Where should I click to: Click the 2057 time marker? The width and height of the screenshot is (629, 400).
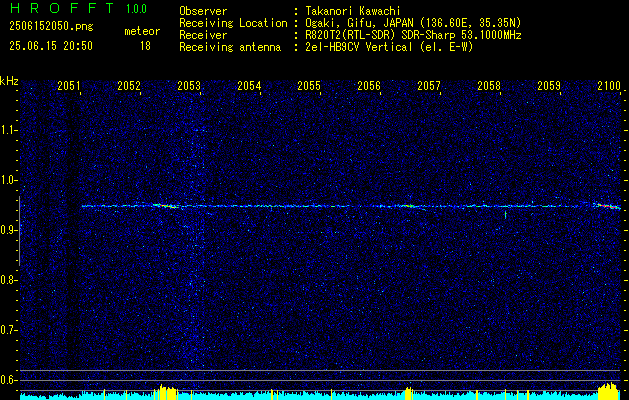pyautogui.click(x=429, y=85)
